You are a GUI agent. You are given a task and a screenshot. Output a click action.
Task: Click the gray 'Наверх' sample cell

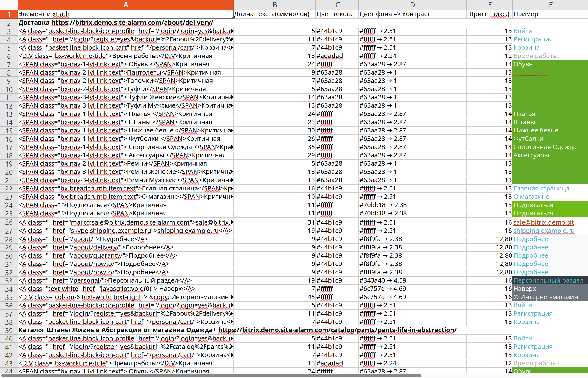click(550, 289)
